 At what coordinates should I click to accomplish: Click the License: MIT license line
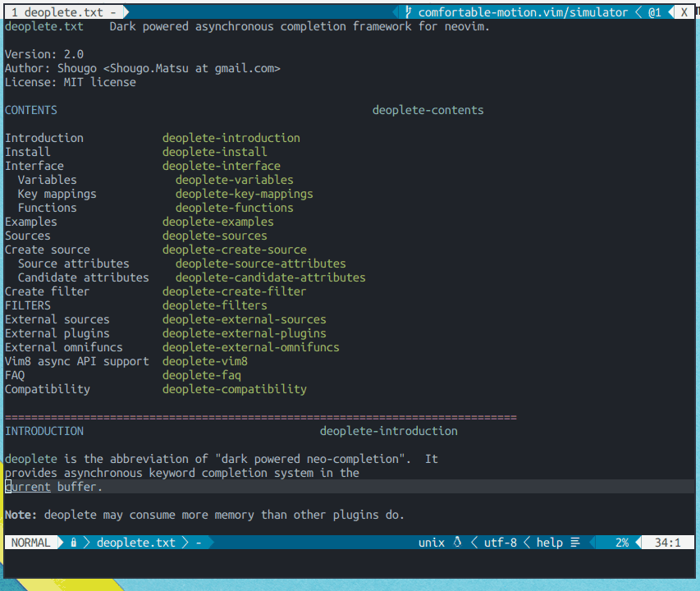71,82
